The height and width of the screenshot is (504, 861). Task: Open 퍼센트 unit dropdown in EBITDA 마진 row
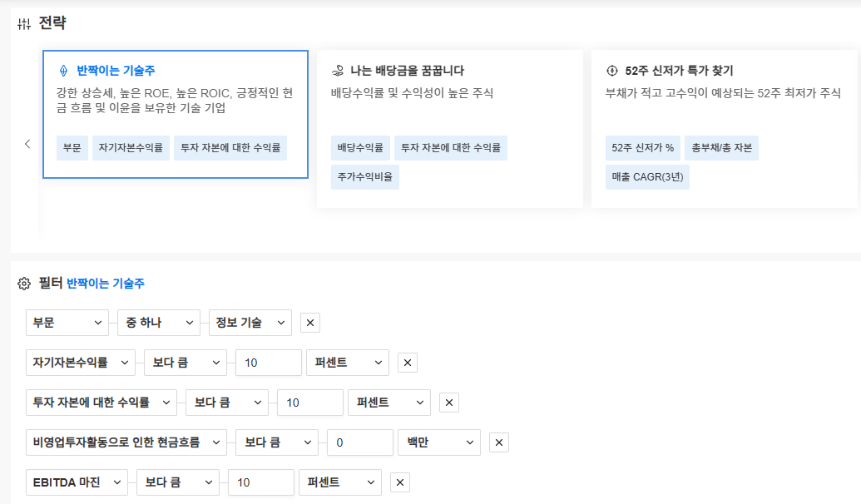click(x=340, y=482)
